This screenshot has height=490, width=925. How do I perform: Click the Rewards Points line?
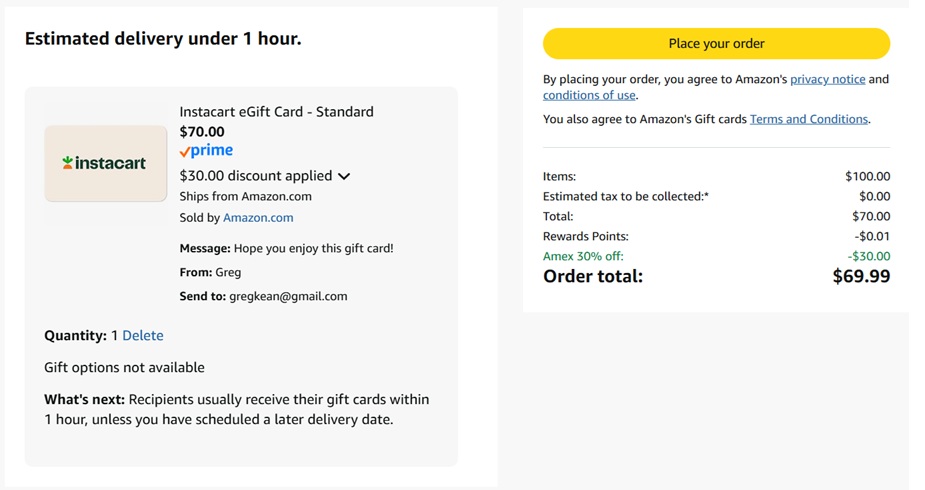[716, 236]
